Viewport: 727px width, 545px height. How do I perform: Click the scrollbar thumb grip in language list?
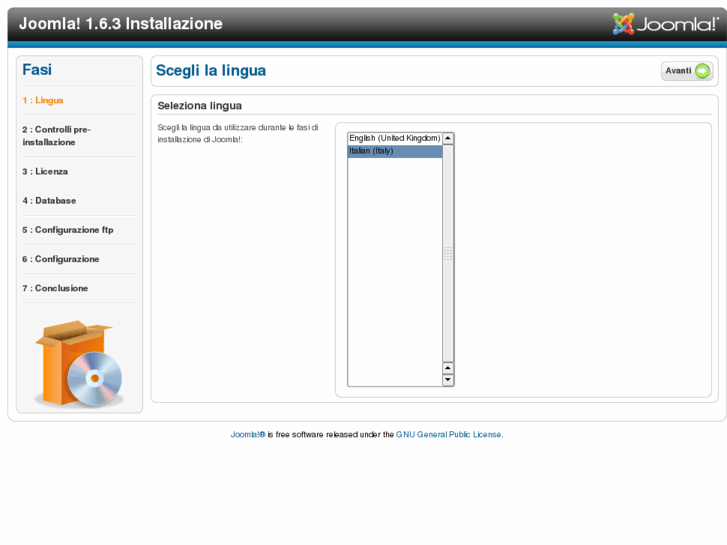tap(448, 253)
